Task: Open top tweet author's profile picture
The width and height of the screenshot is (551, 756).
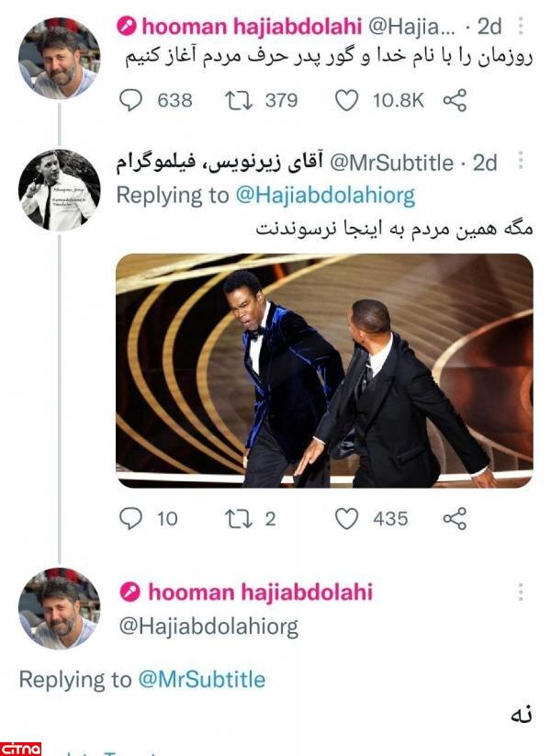Action: 59,57
